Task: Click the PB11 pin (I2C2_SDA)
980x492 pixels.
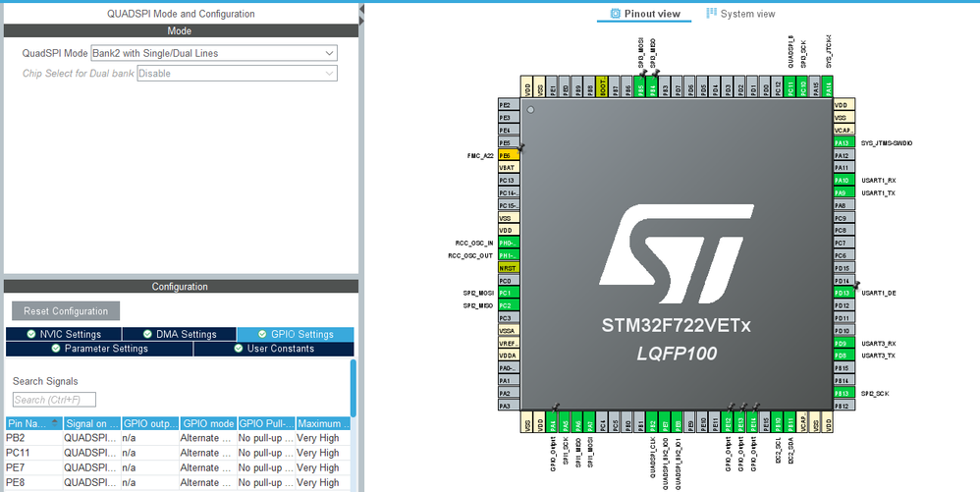Action: pos(790,422)
